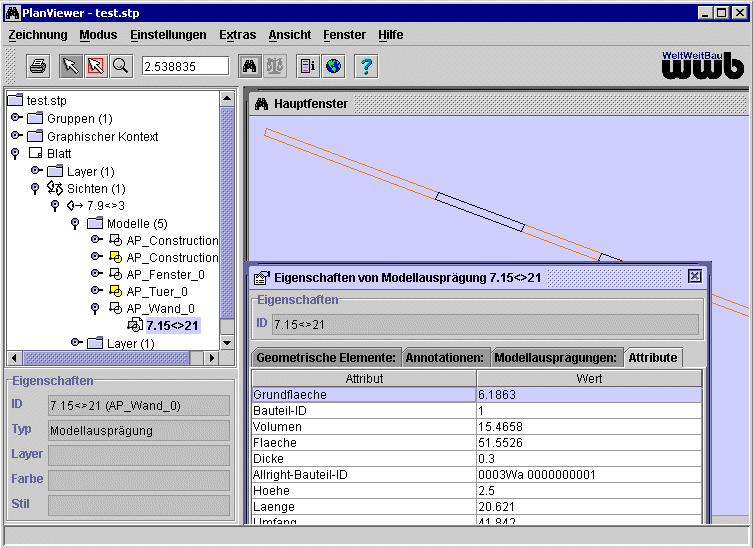753x548 pixels.
Task: Click the printer icon in toolbar
Action: [38, 66]
